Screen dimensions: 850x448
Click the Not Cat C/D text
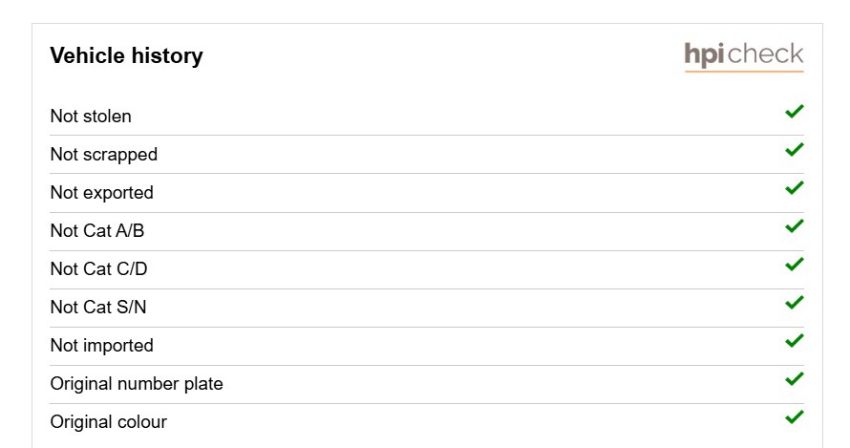(99, 269)
